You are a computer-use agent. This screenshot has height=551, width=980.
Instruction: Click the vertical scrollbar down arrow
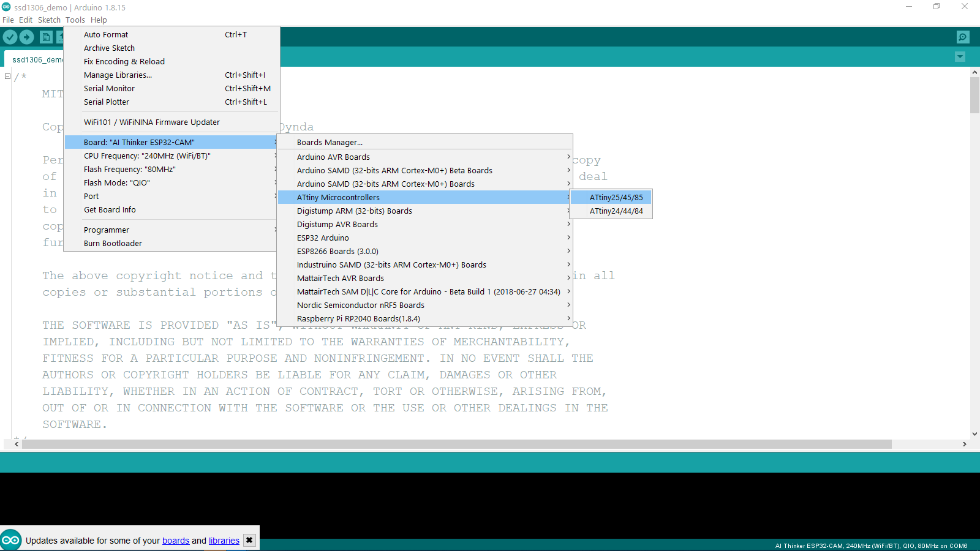coord(974,434)
